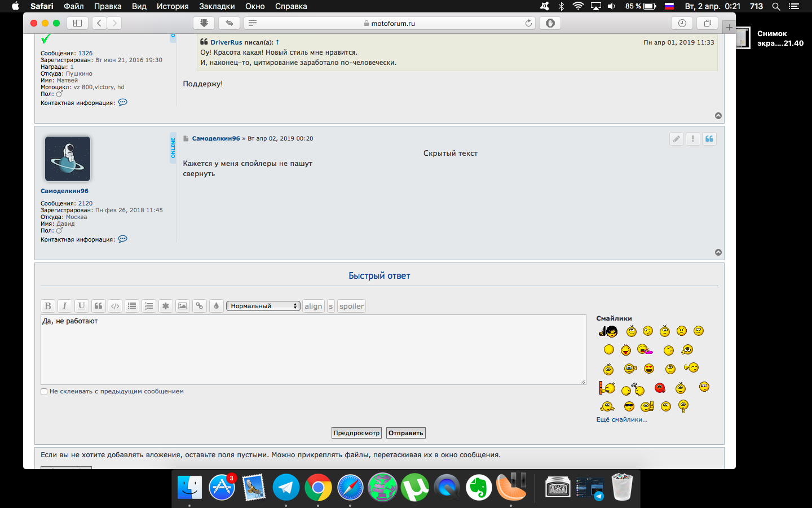Expand the hidden spoiler labeled Скрытый текст
Viewport: 812px width, 508px height.
[x=450, y=154]
